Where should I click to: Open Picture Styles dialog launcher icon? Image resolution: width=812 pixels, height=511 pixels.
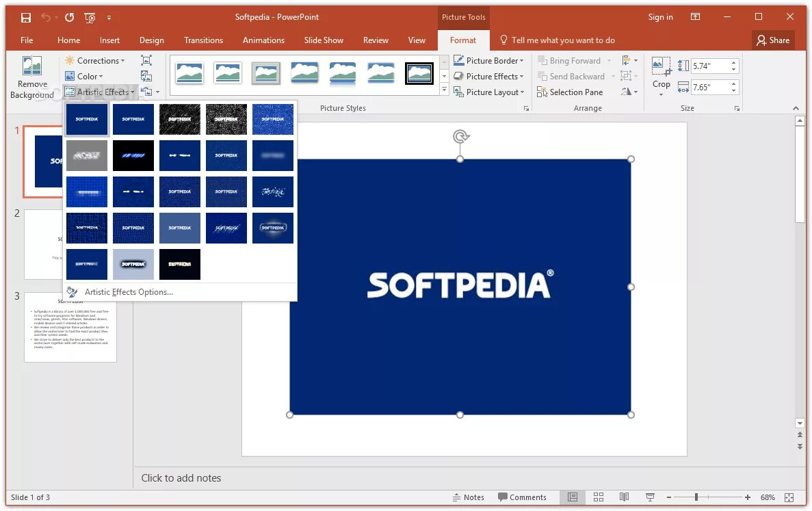tap(526, 109)
